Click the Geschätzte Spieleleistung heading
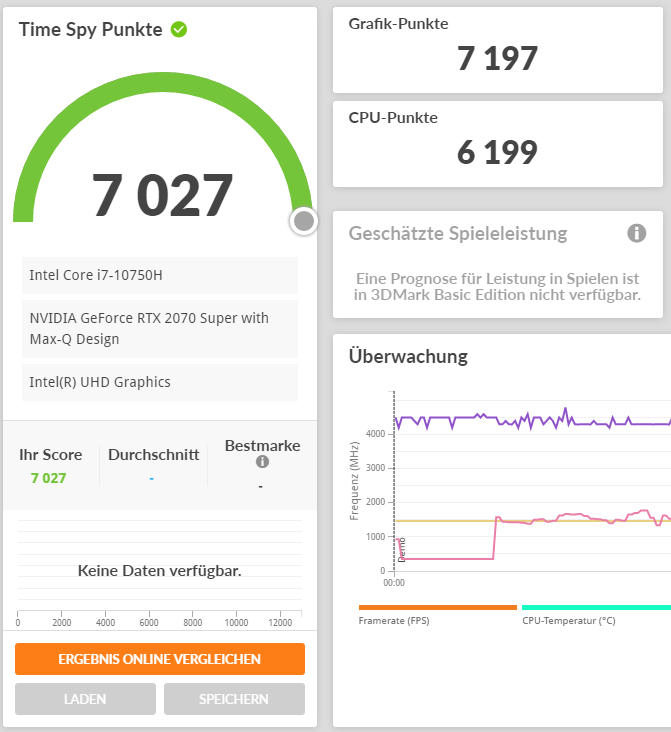The image size is (671, 732). coord(458,233)
